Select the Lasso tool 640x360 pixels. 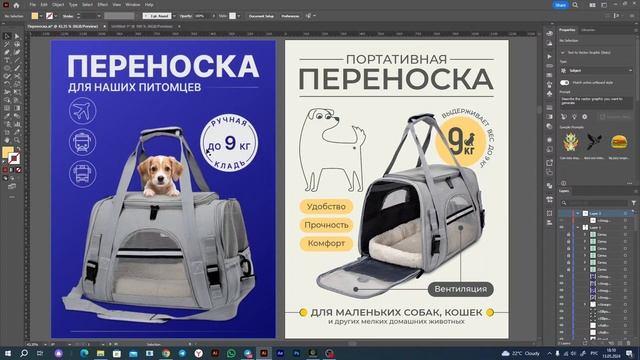(17, 44)
